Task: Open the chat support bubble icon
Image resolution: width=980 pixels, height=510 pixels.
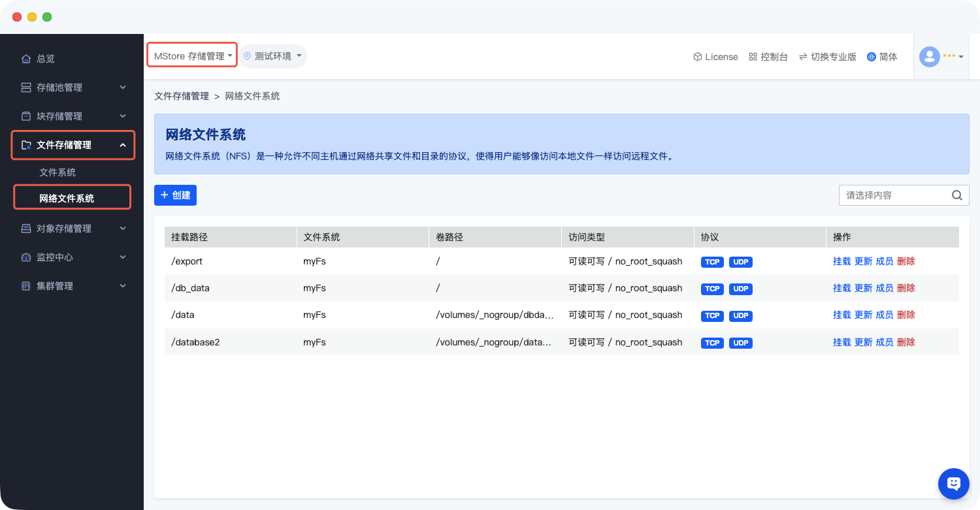Action: click(953, 484)
